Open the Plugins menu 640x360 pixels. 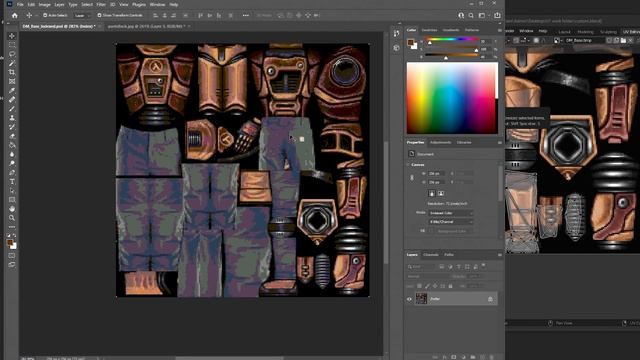pos(139,4)
